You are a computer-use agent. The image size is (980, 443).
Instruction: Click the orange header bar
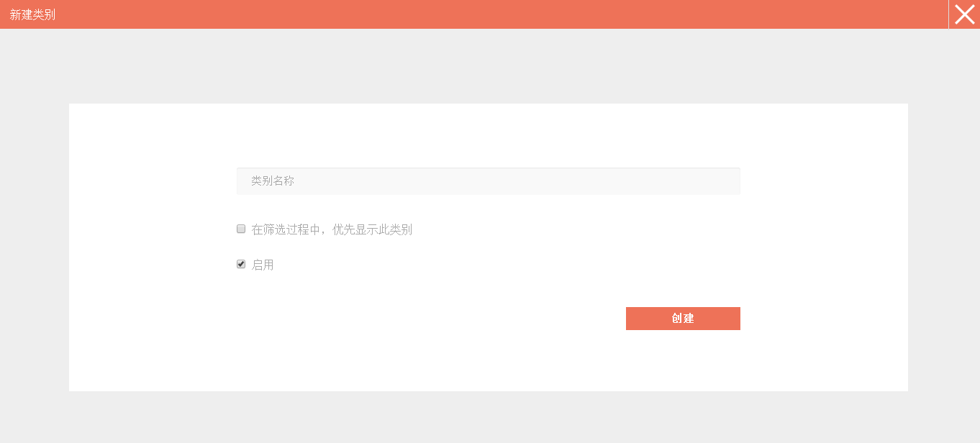click(475, 14)
